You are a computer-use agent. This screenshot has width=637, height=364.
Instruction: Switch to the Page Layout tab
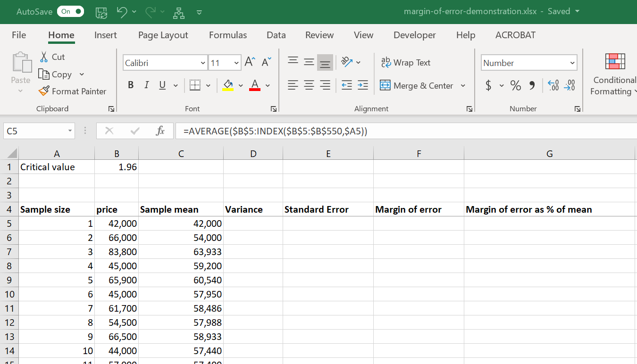163,35
